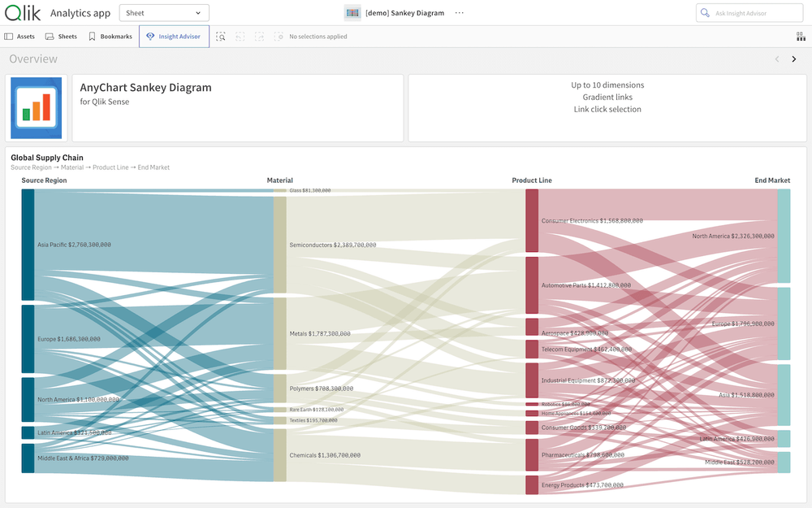Select the Semiconductors material node
This screenshot has width=812, height=508.
click(x=280, y=245)
